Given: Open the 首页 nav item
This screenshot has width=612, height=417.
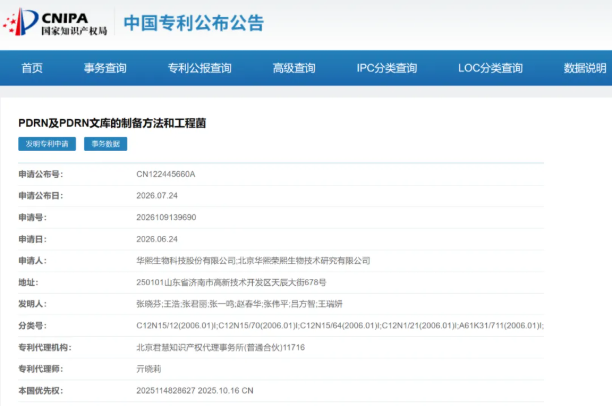Looking at the screenshot, I should (32, 68).
